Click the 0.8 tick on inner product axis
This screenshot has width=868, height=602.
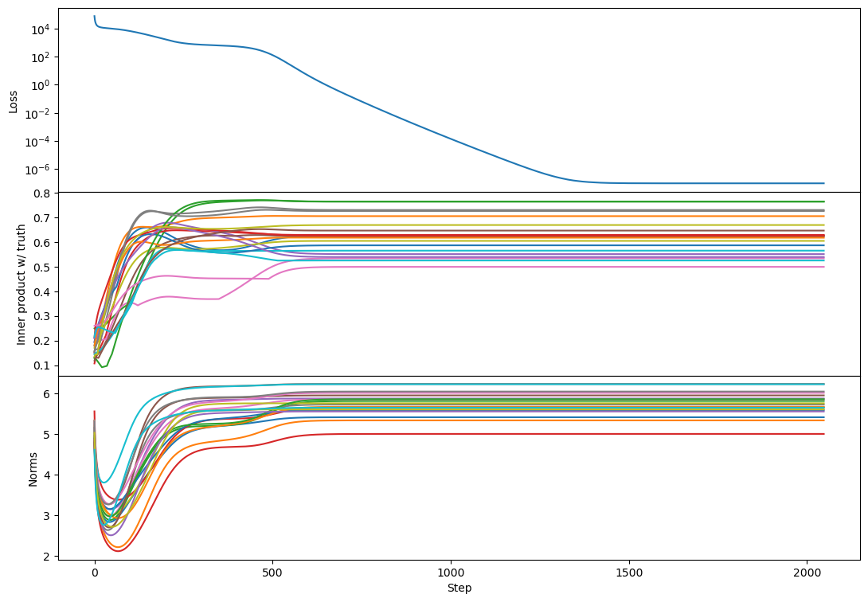point(43,193)
